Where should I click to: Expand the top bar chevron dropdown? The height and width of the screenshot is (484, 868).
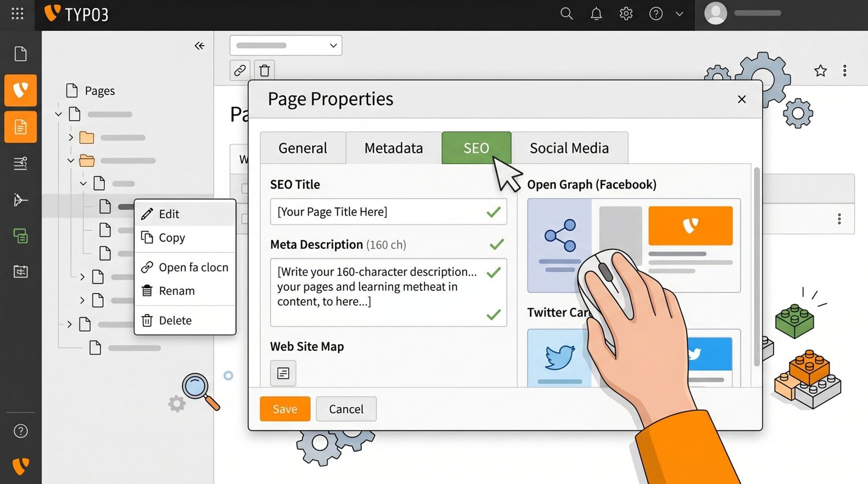click(679, 14)
